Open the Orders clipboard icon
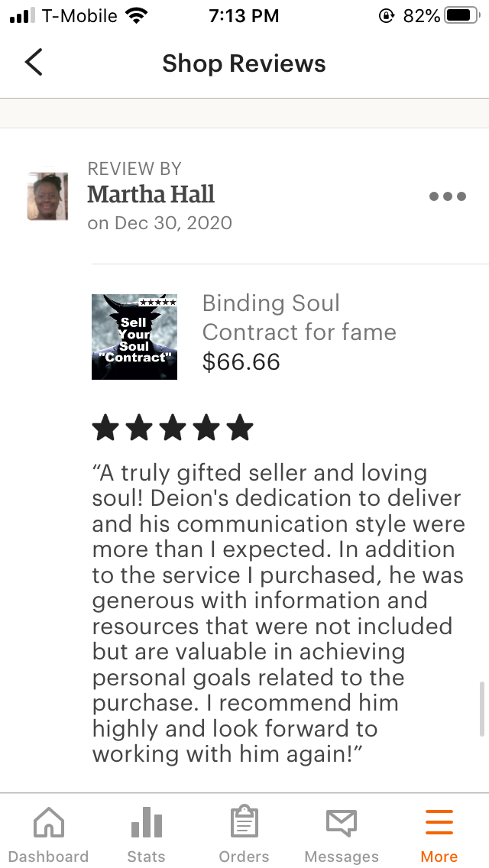Viewport: 489px width, 868px height. coord(244,821)
